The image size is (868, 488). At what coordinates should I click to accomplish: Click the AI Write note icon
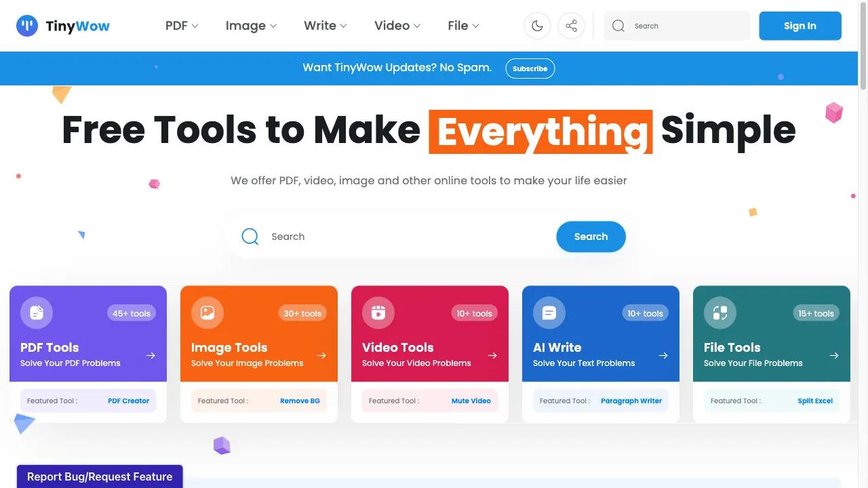(549, 312)
